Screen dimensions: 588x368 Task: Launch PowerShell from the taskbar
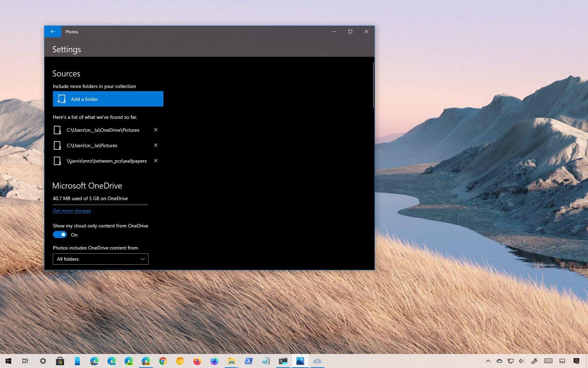248,361
